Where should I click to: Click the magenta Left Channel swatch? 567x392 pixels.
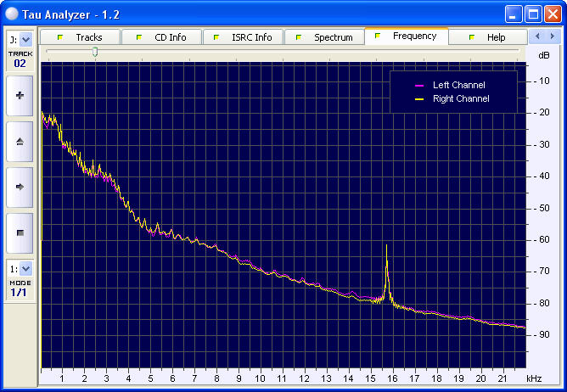point(419,86)
